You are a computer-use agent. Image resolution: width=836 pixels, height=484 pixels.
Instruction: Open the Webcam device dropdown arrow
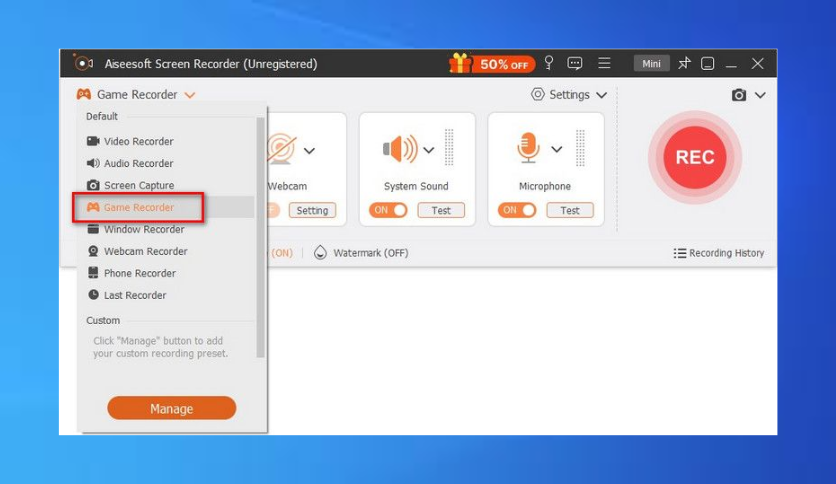coord(309,151)
